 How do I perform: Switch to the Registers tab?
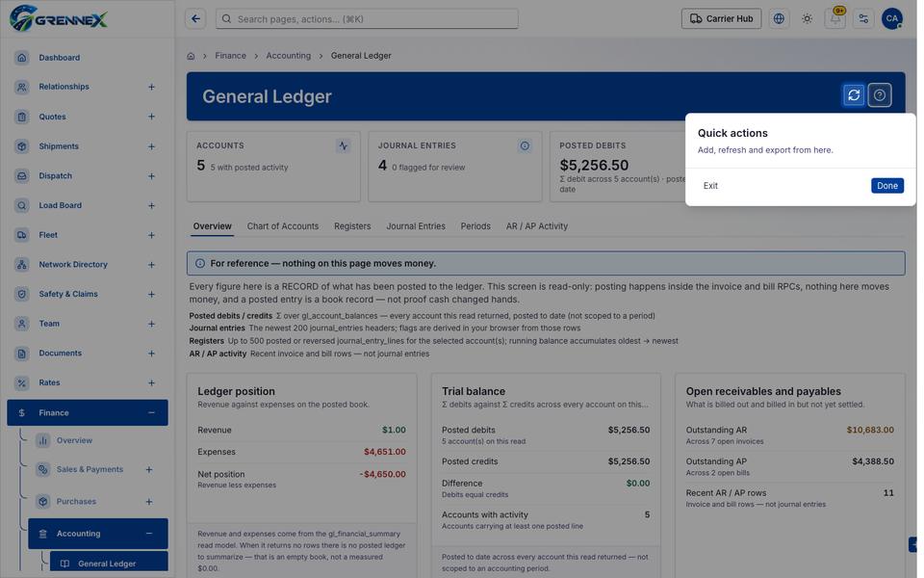[x=352, y=225]
